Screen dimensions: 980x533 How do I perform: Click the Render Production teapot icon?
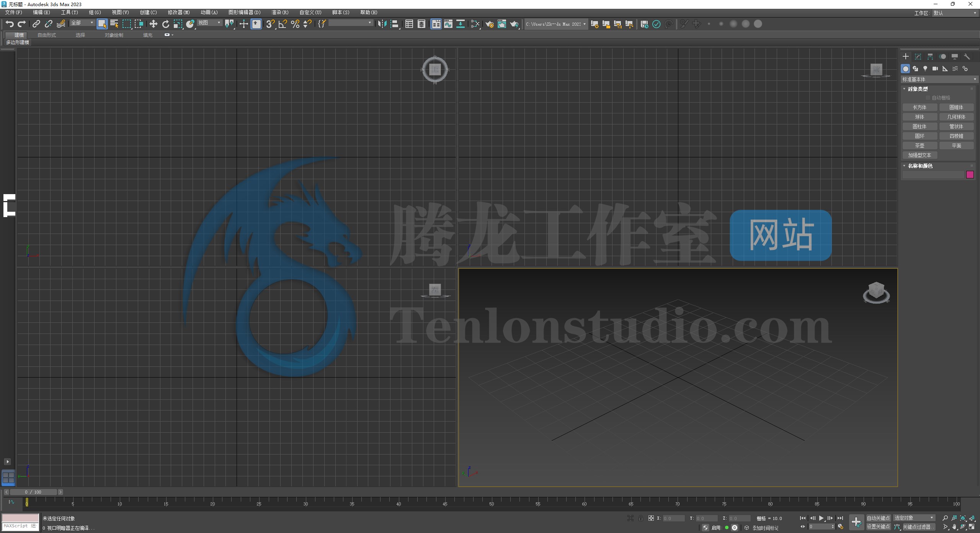(514, 24)
